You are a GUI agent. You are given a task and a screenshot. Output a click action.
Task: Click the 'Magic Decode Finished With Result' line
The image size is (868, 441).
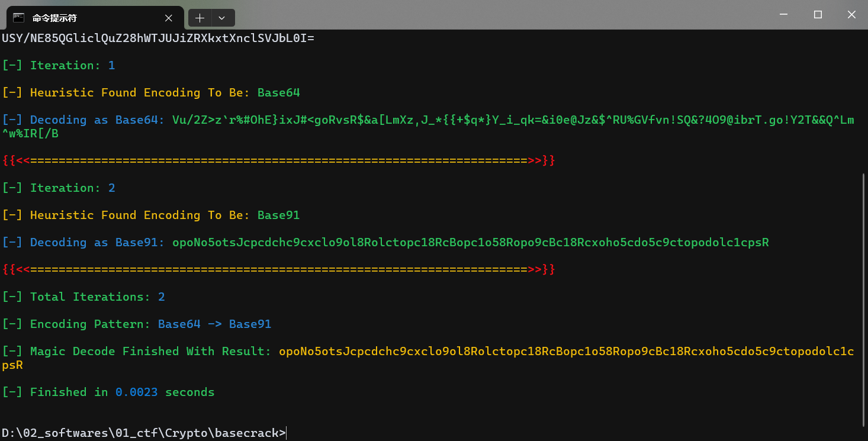coord(428,358)
